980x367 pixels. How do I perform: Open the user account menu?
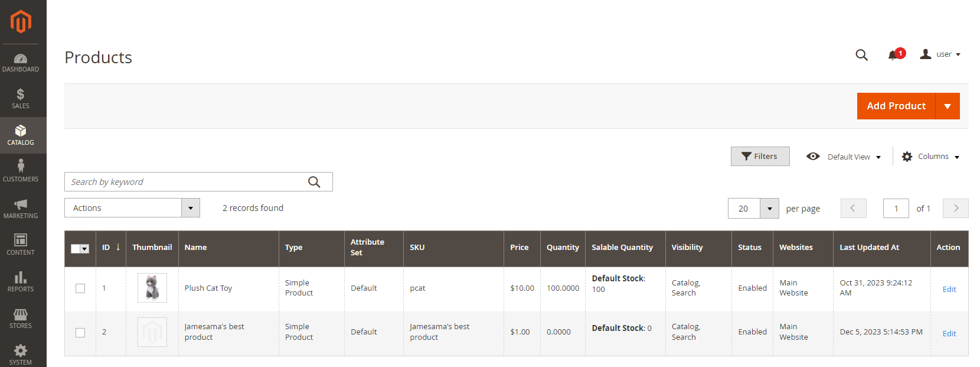(940, 54)
